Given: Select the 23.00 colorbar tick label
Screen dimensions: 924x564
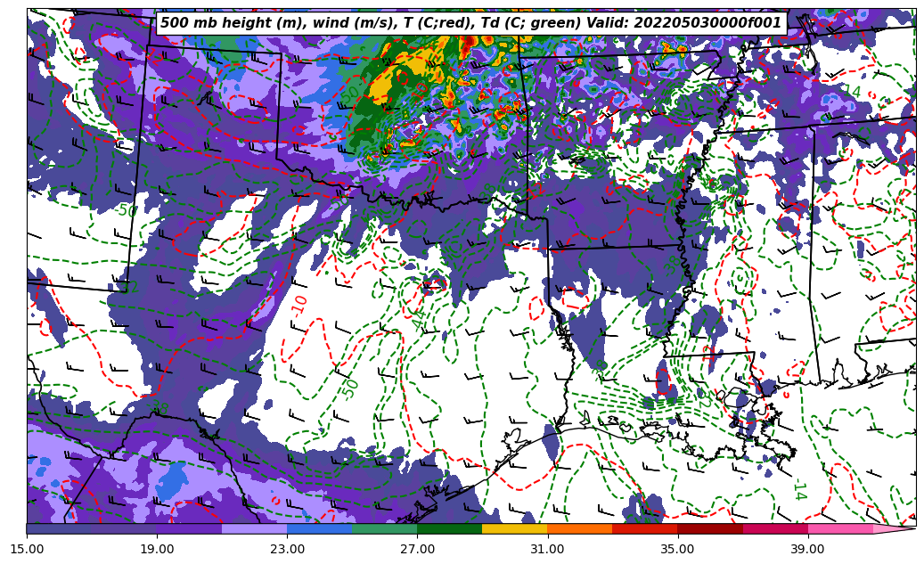Looking at the screenshot, I should coord(287,549).
